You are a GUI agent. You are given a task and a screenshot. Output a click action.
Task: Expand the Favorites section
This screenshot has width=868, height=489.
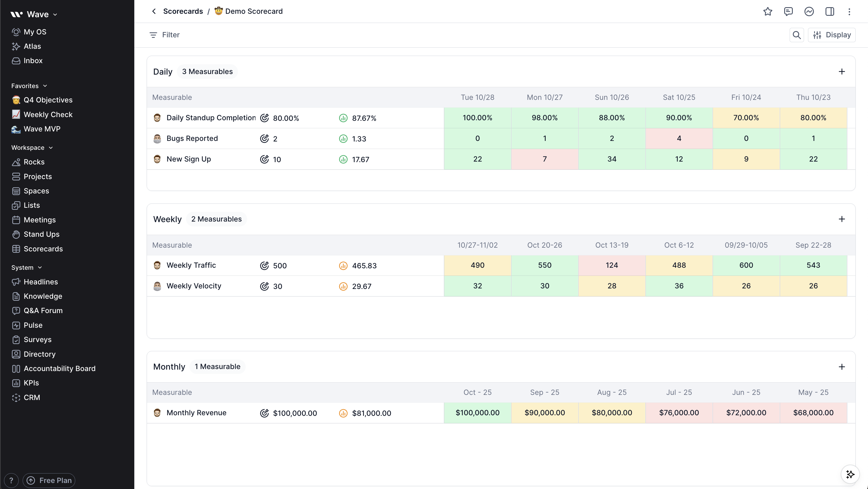tap(45, 86)
